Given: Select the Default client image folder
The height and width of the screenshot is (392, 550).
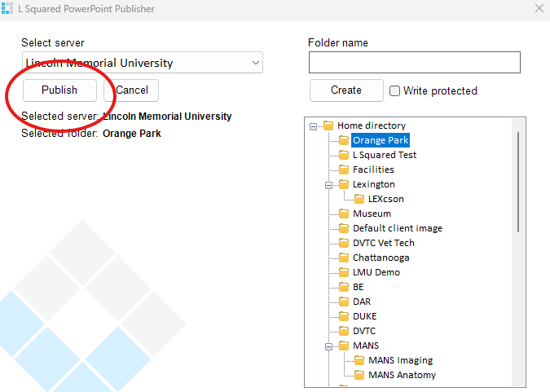Looking at the screenshot, I should 398,228.
